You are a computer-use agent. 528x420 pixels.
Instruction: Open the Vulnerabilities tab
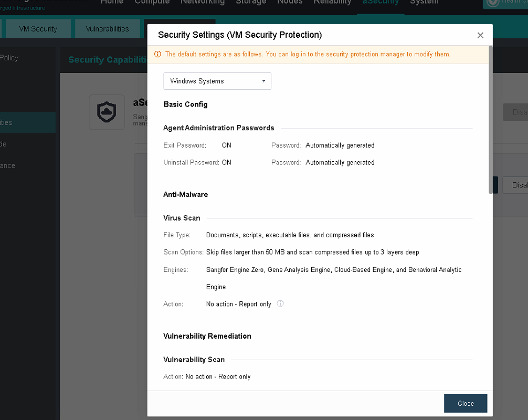(x=107, y=29)
